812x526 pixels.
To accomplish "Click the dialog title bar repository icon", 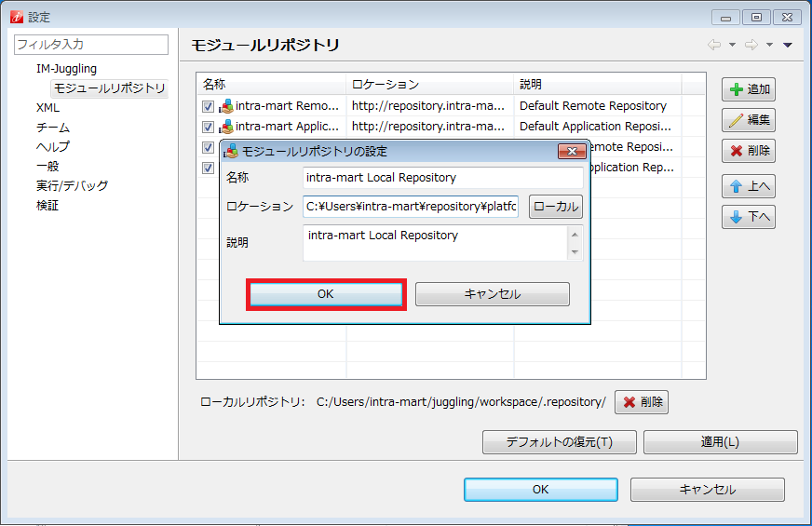I will point(230,151).
